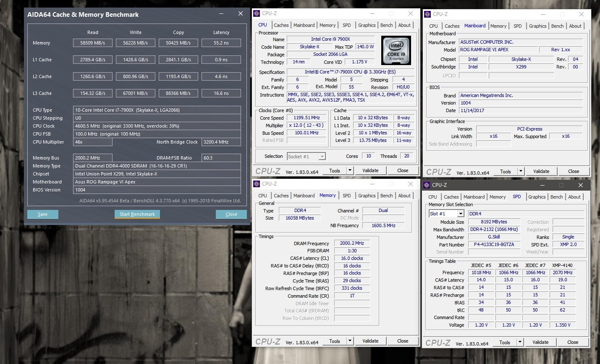Click the Link Width x16 field
Viewport: 600px width, 364px height.
pyautogui.click(x=493, y=136)
